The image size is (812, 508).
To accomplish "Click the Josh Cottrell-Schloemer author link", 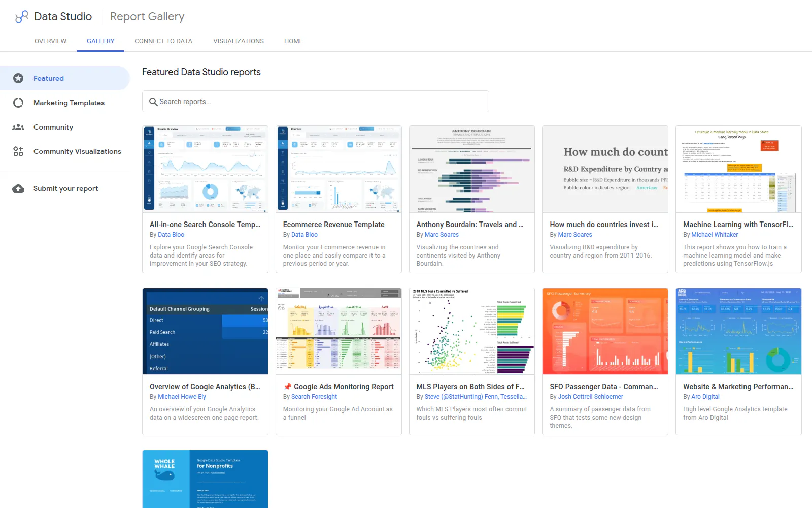I will click(590, 397).
